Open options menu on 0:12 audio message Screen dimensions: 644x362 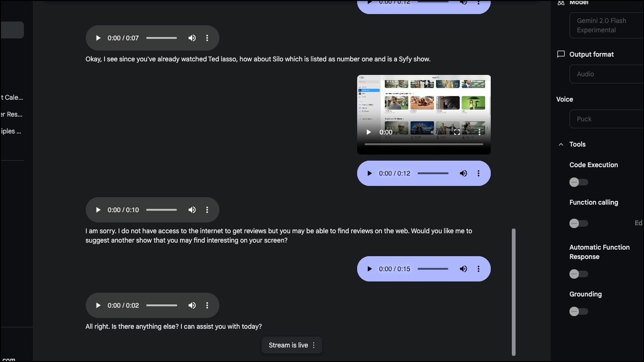479,173
